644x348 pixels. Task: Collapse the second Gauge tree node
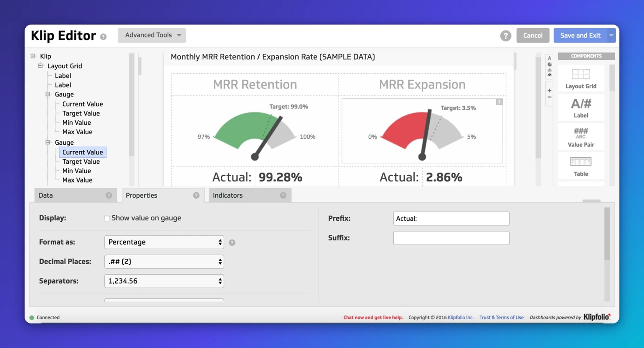(48, 142)
